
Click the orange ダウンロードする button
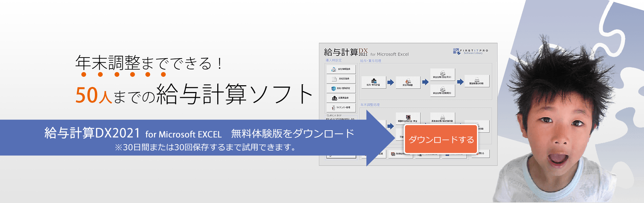[x=441, y=139]
